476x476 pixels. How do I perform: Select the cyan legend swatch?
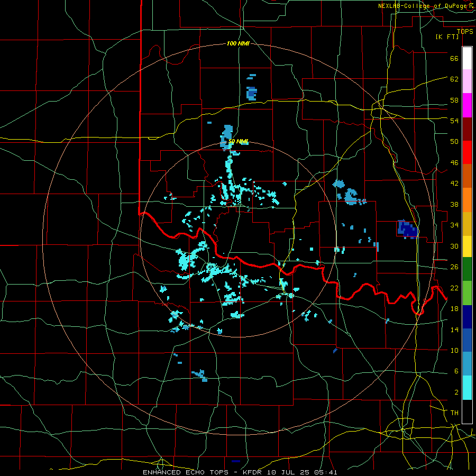click(467, 387)
